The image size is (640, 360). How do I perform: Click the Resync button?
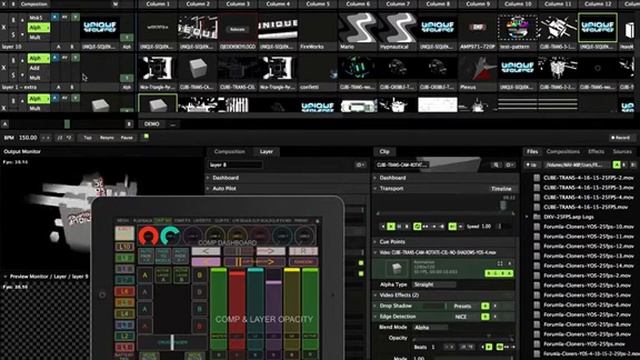click(107, 138)
